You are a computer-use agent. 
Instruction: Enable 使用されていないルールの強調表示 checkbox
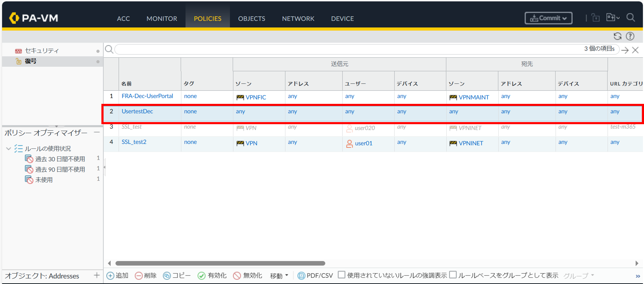(341, 275)
